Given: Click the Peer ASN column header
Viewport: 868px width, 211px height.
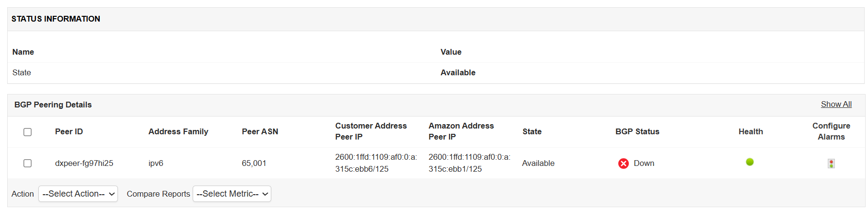Looking at the screenshot, I should [x=260, y=131].
